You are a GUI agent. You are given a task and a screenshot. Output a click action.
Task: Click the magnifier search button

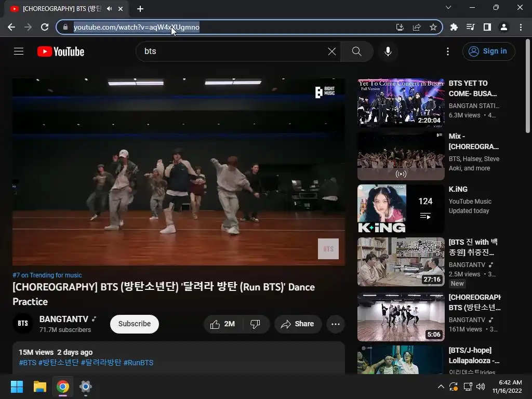click(356, 51)
